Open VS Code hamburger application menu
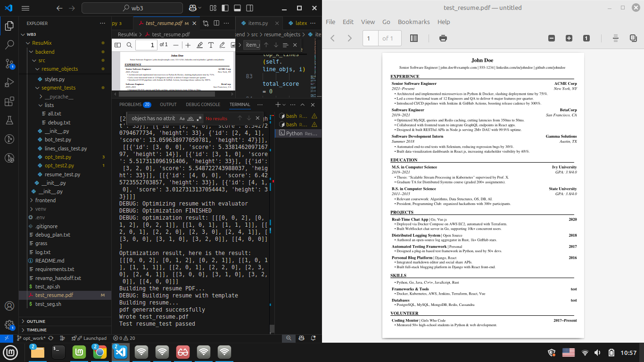The height and width of the screenshot is (362, 644). coord(25,8)
